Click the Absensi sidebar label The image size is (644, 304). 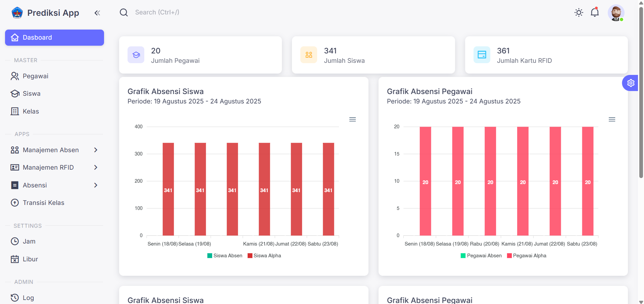pyautogui.click(x=35, y=185)
